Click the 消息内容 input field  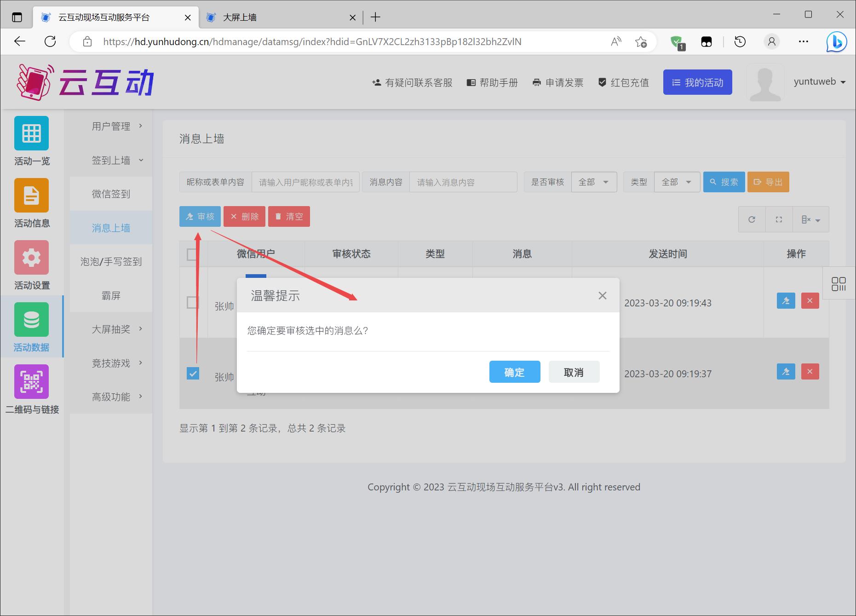463,182
